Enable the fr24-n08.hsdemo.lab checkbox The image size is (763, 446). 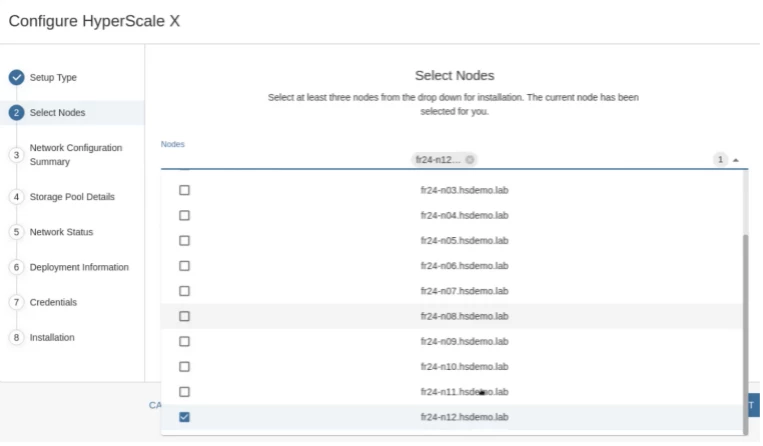tap(184, 316)
